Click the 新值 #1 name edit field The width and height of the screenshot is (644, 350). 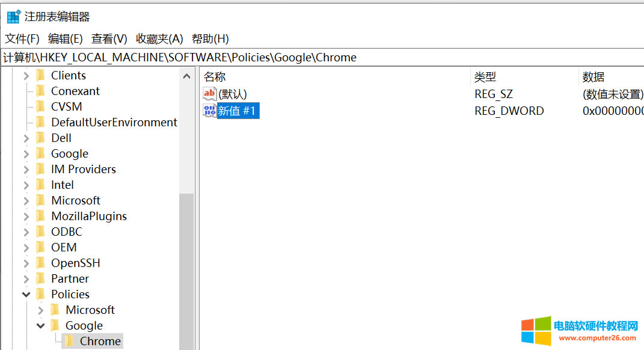pyautogui.click(x=238, y=111)
